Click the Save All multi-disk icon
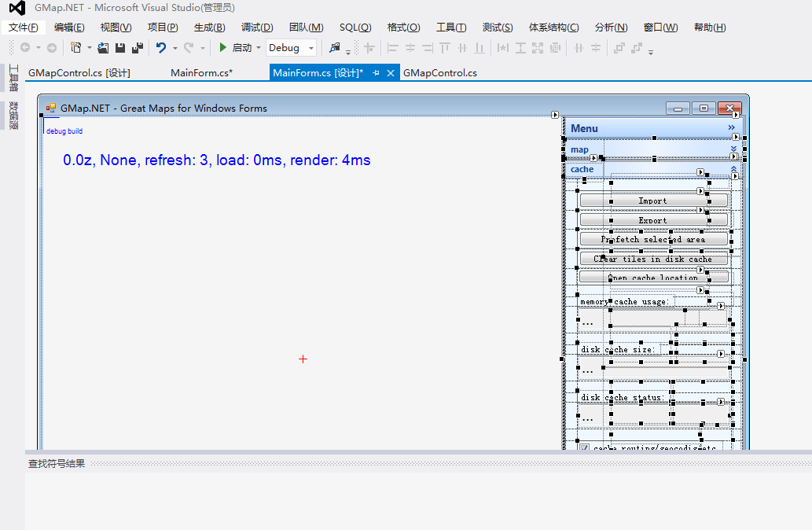The image size is (812, 530). coord(138,48)
